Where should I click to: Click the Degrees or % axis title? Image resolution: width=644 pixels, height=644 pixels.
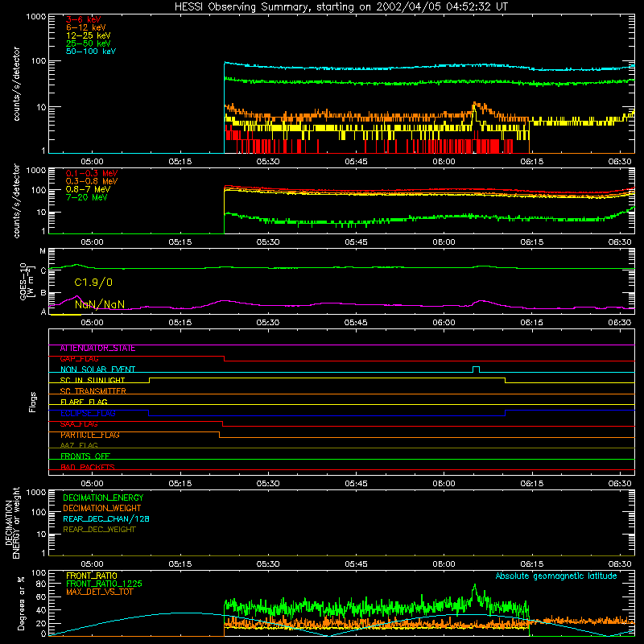click(x=21, y=603)
